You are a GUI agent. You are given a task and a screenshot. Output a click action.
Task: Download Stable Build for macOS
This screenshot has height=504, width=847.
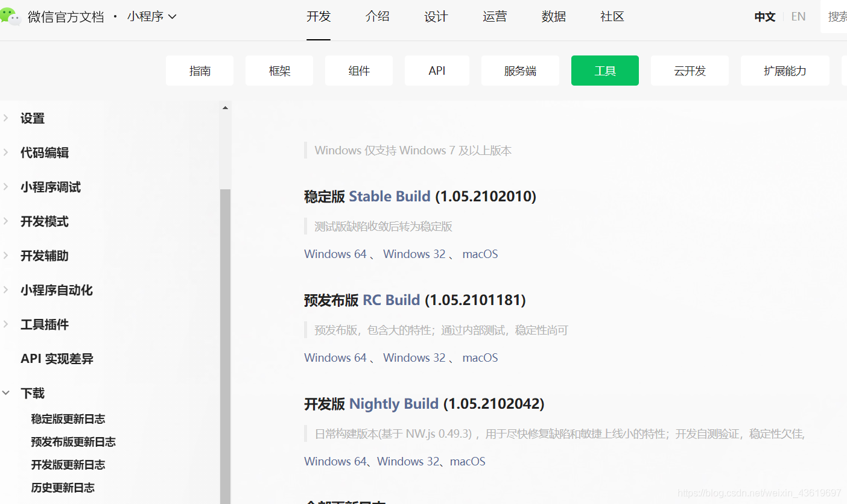pos(480,254)
